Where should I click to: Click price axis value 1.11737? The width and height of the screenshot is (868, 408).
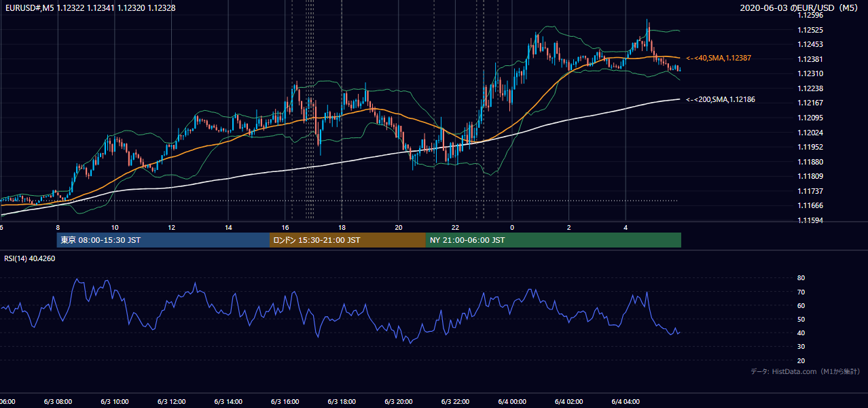coord(811,191)
